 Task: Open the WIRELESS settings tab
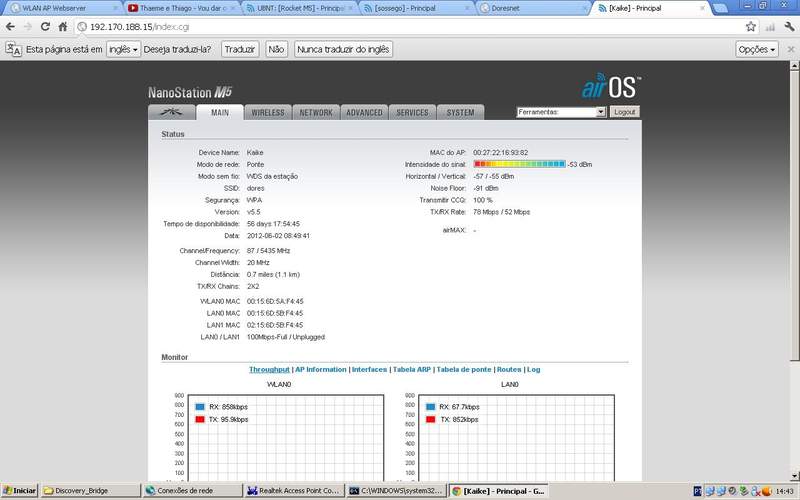tap(268, 112)
